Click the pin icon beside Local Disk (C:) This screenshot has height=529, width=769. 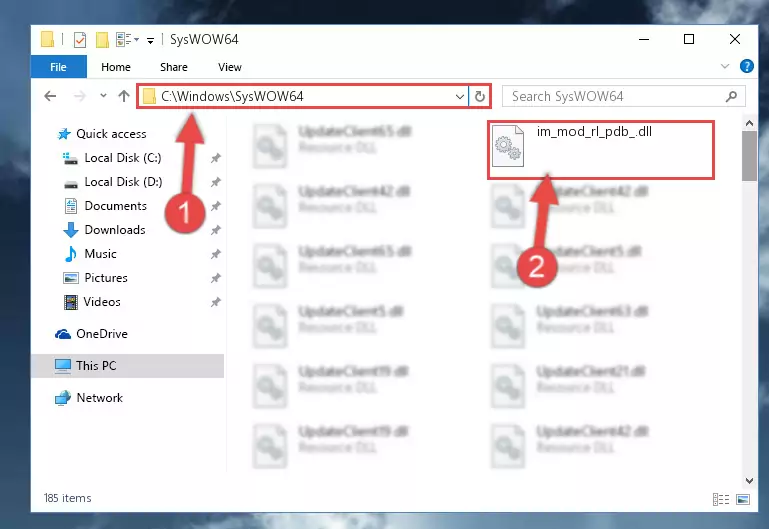pyautogui.click(x=215, y=158)
